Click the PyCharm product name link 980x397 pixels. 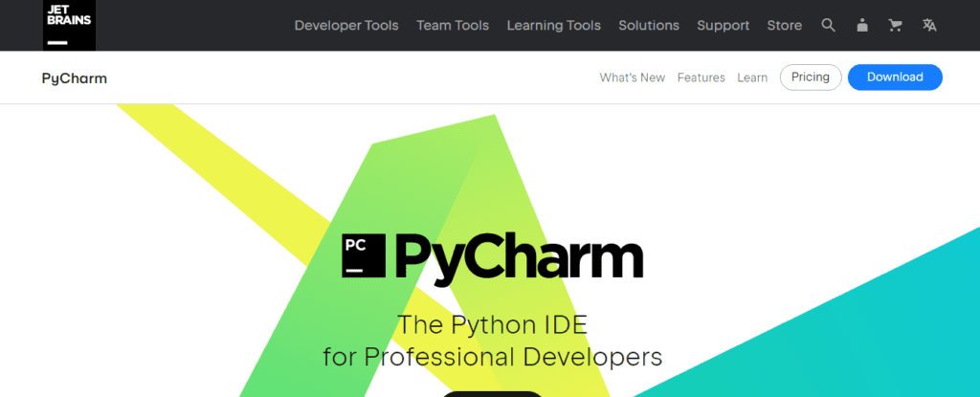coord(75,78)
